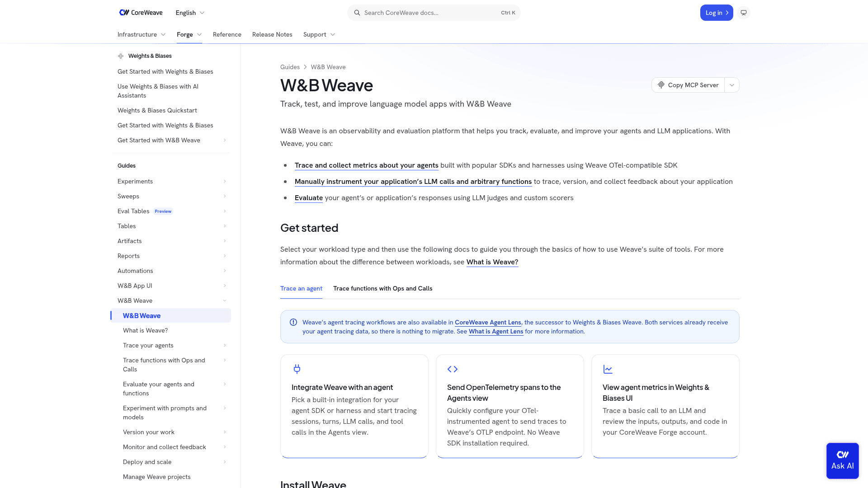Open the What is Weave? inline link
Image resolution: width=868 pixels, height=488 pixels.
coord(492,262)
